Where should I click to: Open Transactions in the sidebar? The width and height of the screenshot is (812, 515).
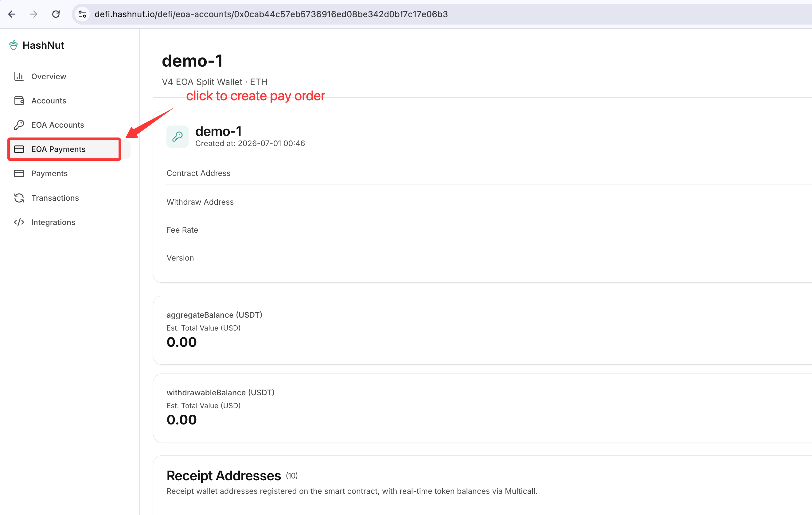click(55, 198)
